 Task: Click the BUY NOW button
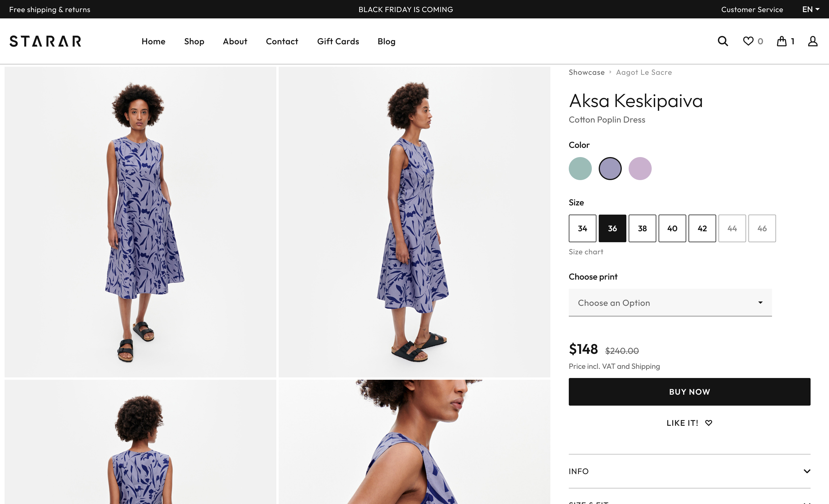click(689, 392)
